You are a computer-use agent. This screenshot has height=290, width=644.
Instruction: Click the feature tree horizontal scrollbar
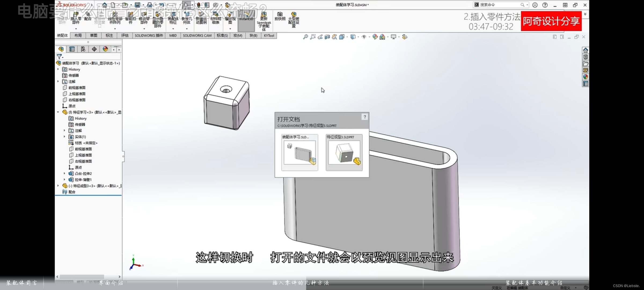(82, 277)
